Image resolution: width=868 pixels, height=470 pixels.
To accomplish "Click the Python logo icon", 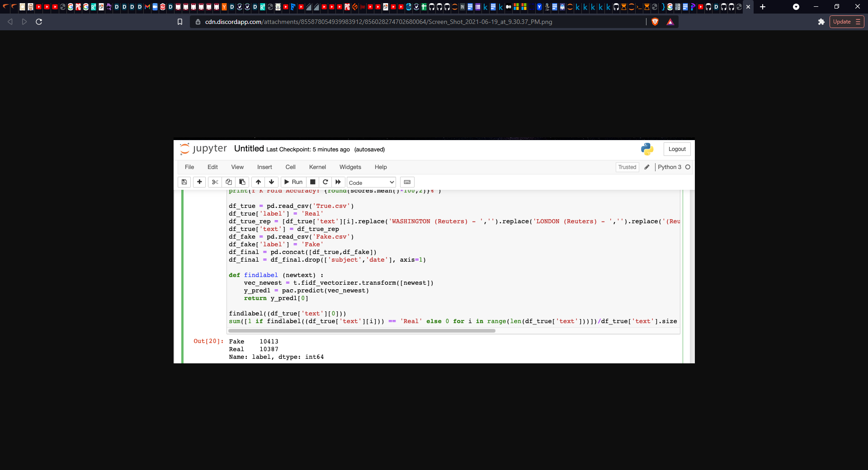I will click(647, 149).
